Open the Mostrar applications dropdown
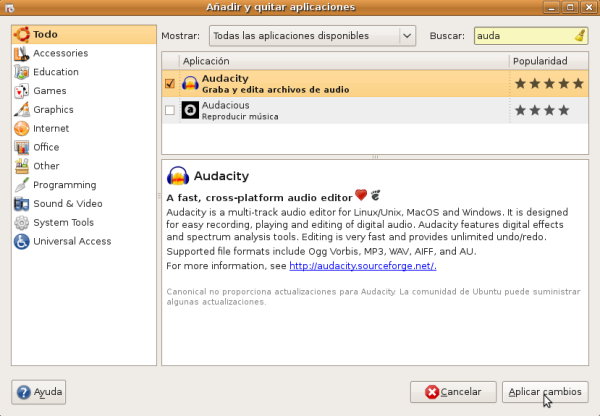The width and height of the screenshot is (600, 416). [x=312, y=36]
